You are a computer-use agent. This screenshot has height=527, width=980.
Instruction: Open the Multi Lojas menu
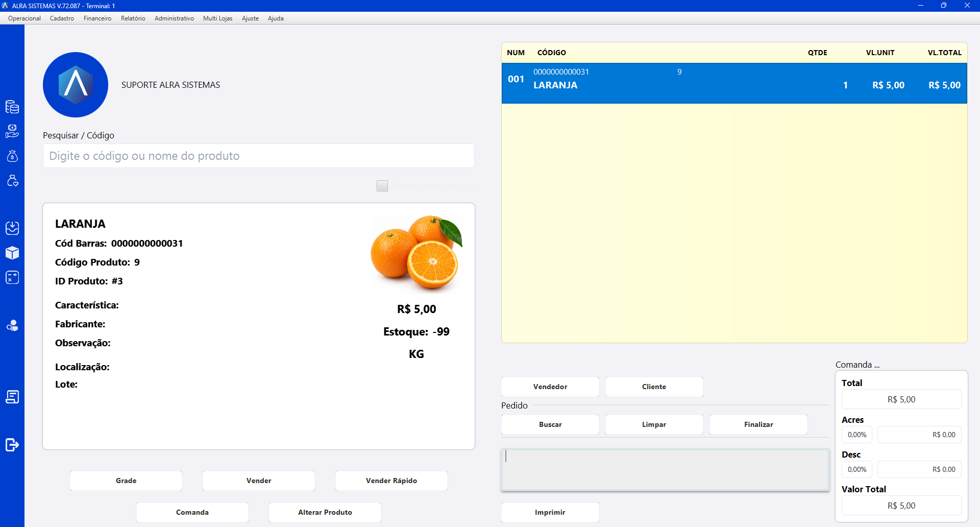click(218, 18)
